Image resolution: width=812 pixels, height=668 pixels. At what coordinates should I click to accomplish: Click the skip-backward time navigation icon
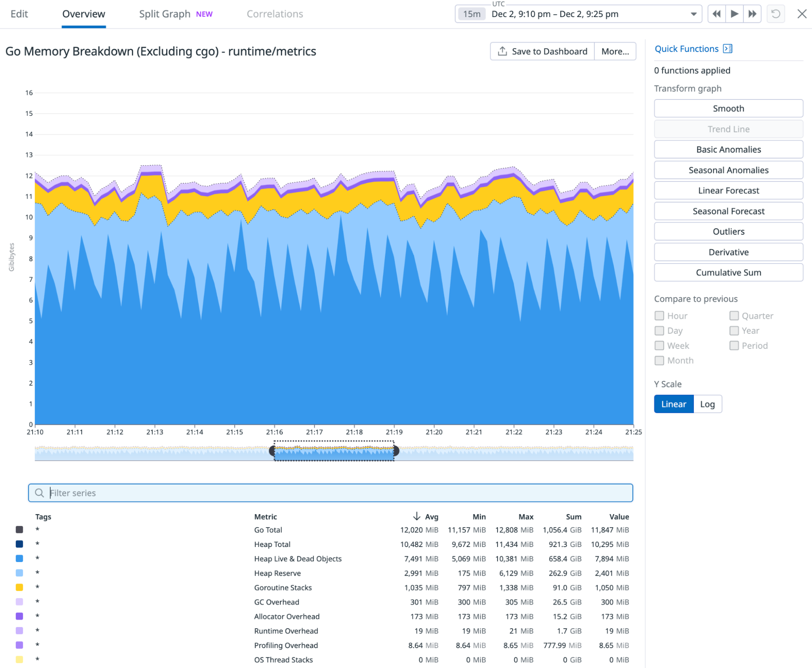pyautogui.click(x=716, y=13)
